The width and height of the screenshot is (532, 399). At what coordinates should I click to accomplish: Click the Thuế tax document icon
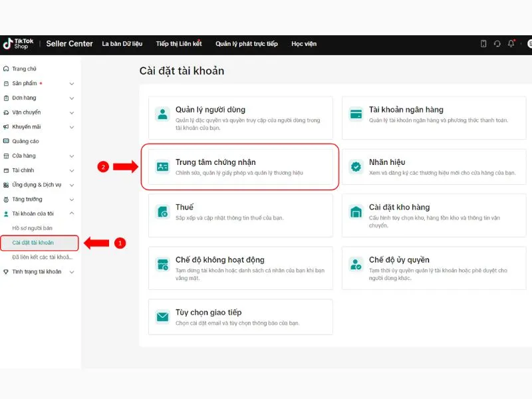pyautogui.click(x=162, y=211)
